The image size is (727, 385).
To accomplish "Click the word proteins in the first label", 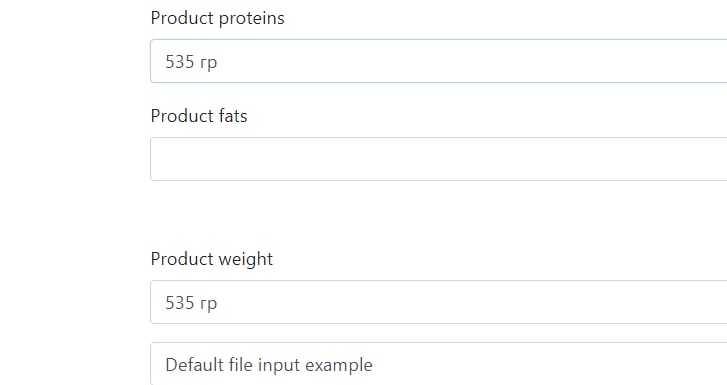I will 251,19.
